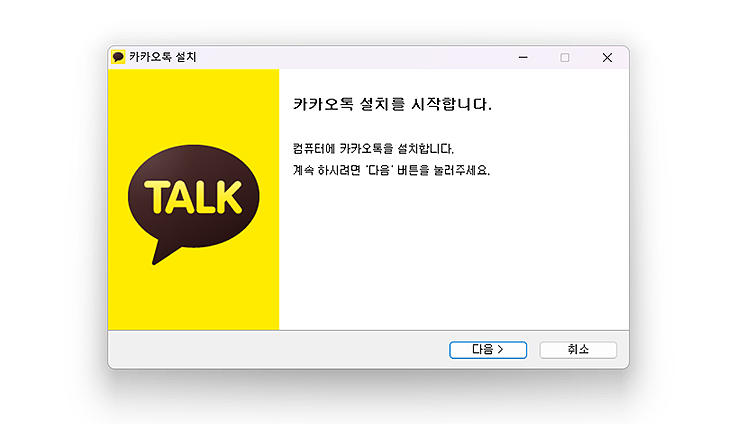740x424 pixels.
Task: Click the heading 카카오톡 설치를 시작합니다.
Action: tap(392, 104)
